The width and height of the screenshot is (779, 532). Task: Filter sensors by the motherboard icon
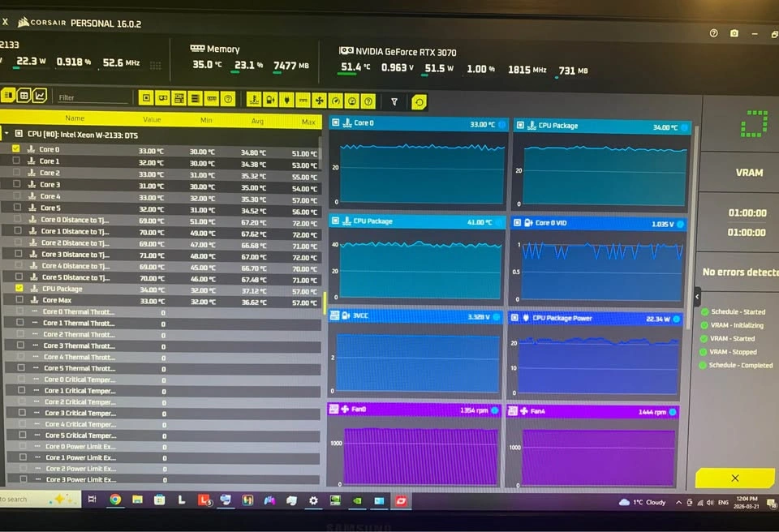click(x=179, y=99)
